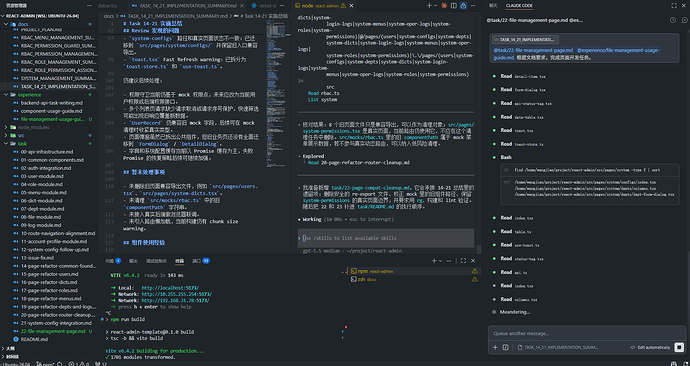The width and height of the screenshot is (690, 366).
Task: Open backend-api-task-writing.md file
Action: 51,103
